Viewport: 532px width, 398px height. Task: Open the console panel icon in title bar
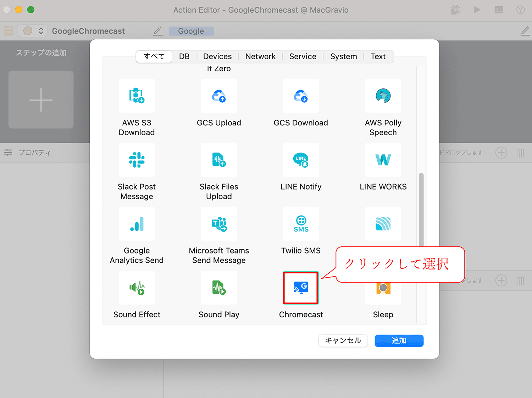click(x=499, y=10)
